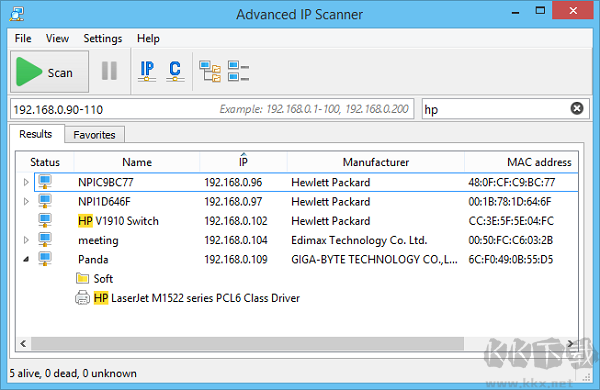Click the class C subnet icon

pos(175,71)
